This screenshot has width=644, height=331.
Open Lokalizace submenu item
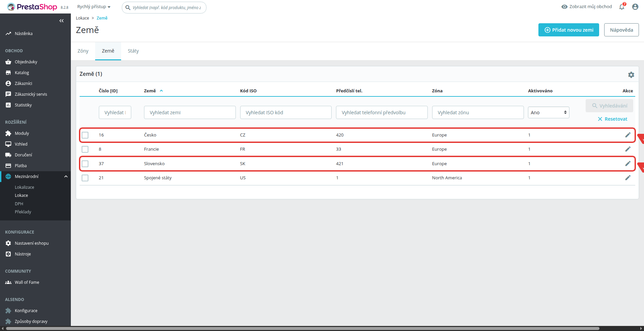pos(24,187)
